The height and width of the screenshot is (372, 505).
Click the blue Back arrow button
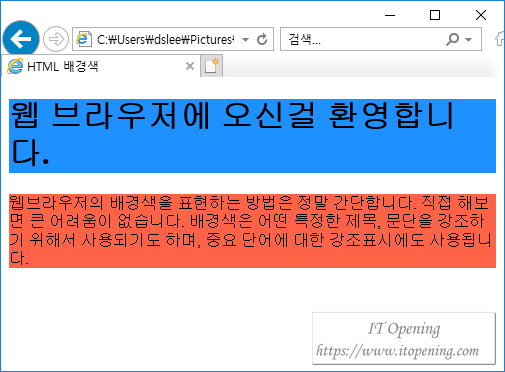click(21, 39)
